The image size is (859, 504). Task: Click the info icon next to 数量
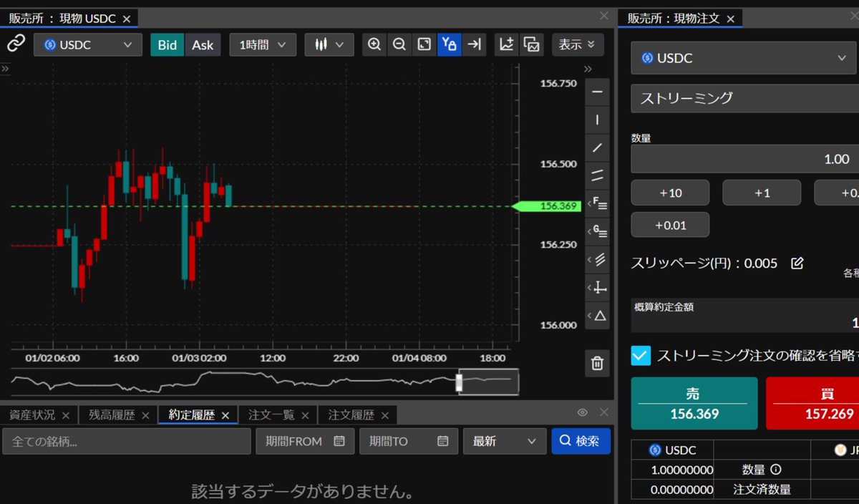775,470
